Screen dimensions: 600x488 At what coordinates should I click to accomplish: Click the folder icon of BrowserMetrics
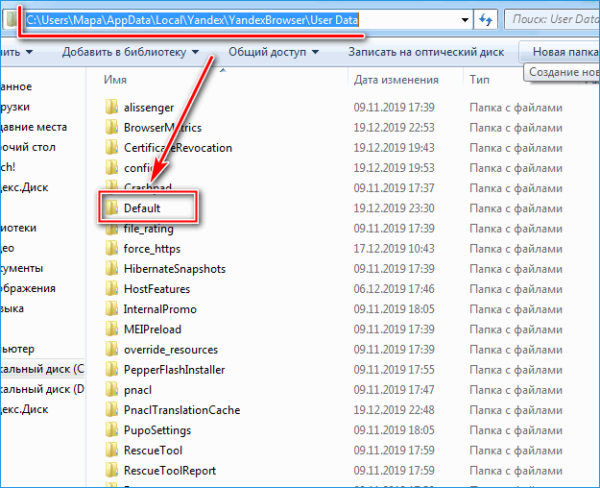click(x=111, y=127)
